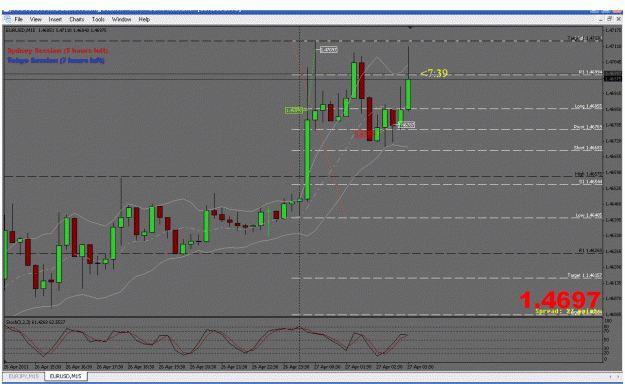Close the inner chart window
625x384 pixels.
coord(619,19)
